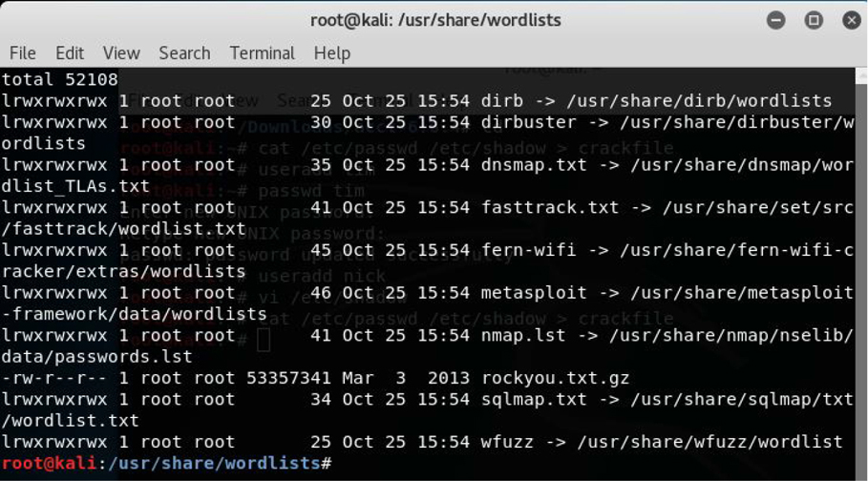Viewport: 868px width, 481px height.
Task: Open the Help menu
Action: pyautogui.click(x=331, y=53)
